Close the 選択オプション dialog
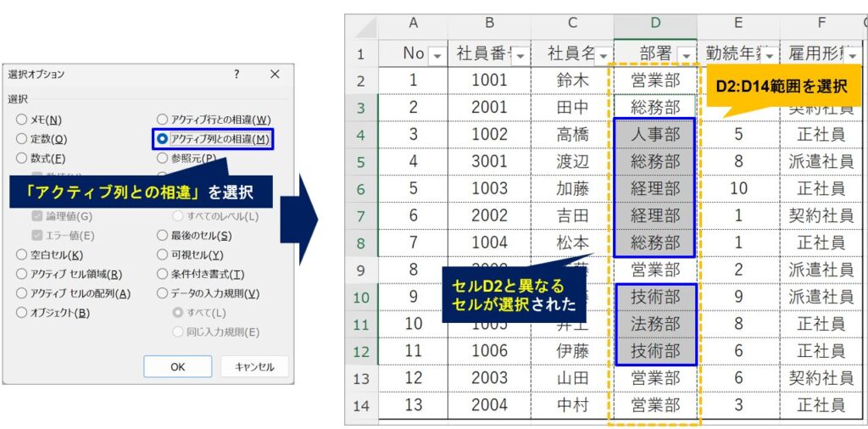Viewport: 868px width, 429px height. [x=274, y=75]
